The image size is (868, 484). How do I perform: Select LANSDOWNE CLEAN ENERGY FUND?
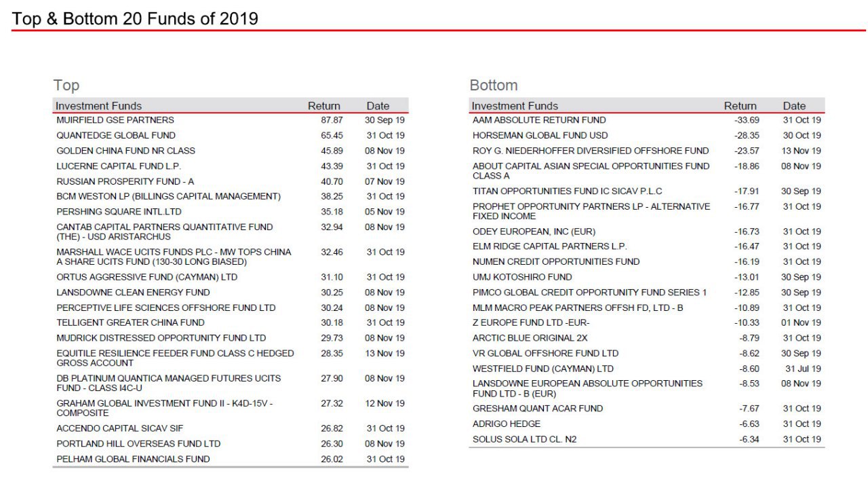point(133,293)
